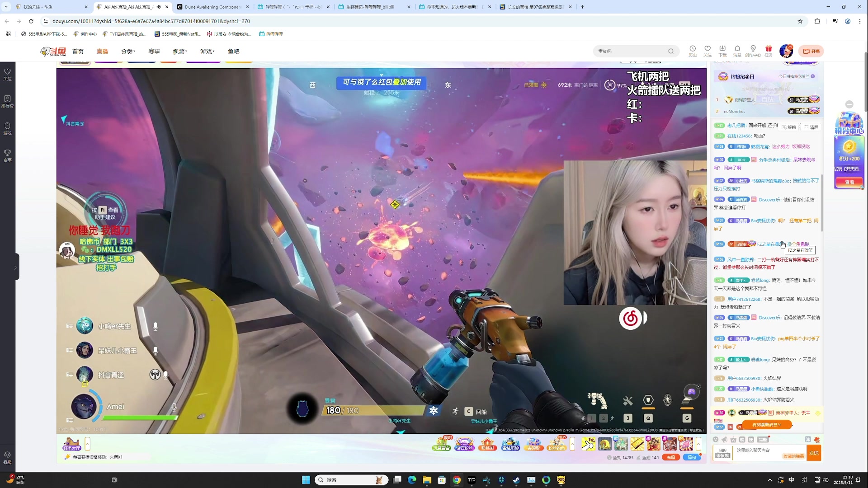This screenshot has width=868, height=488.
Task: Click the Douyu logo
Action: [53, 52]
